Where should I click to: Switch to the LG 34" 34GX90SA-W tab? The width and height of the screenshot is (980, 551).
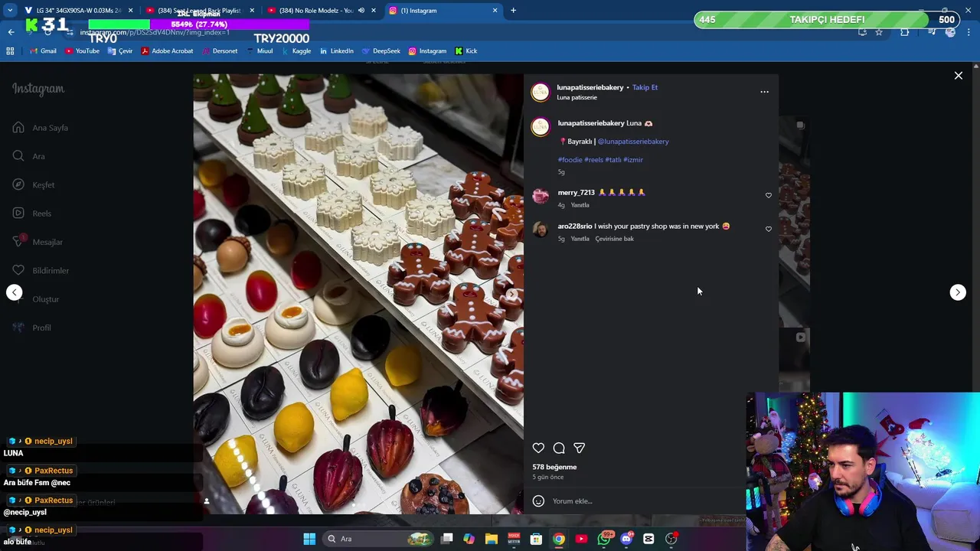pos(73,11)
